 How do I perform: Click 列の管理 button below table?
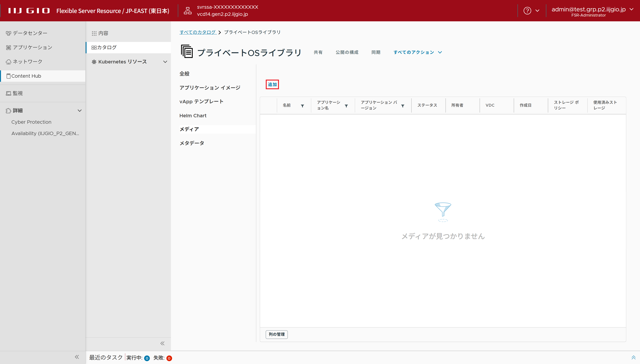pyautogui.click(x=276, y=334)
